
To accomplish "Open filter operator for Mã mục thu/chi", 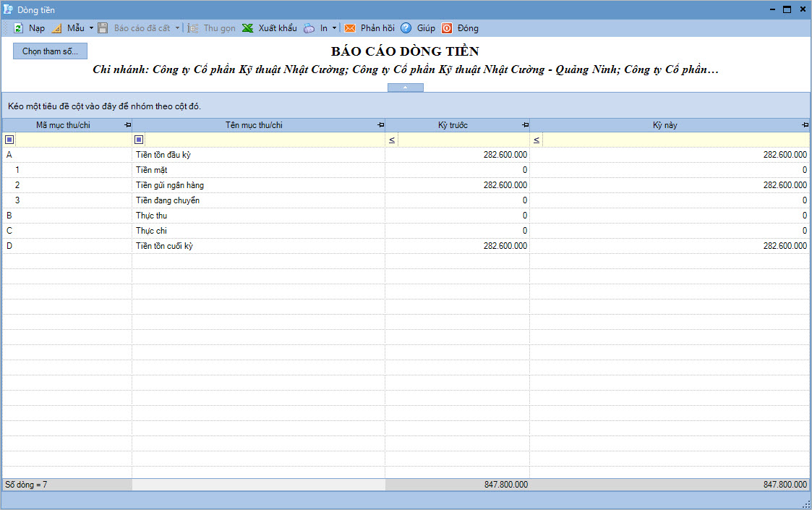I will point(9,140).
